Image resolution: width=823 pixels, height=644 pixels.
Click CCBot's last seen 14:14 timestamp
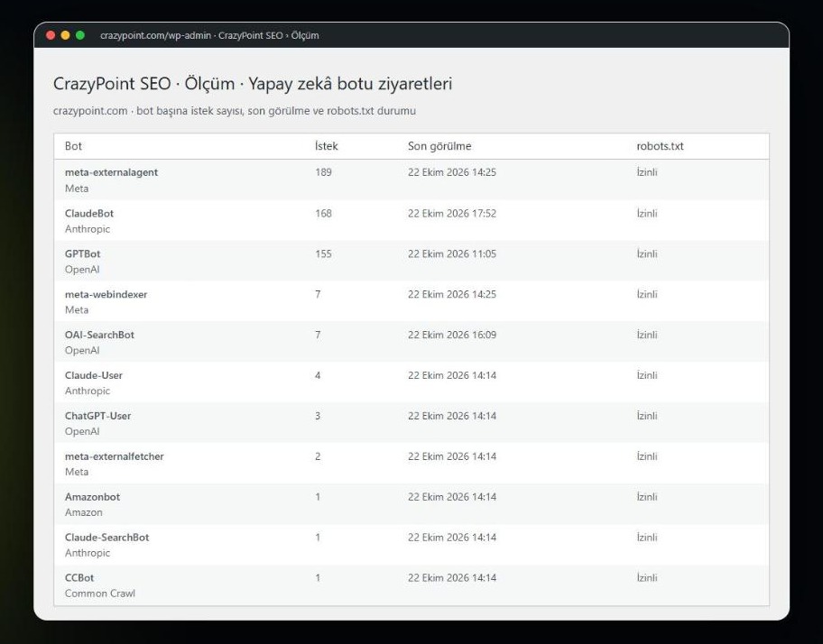[452, 577]
